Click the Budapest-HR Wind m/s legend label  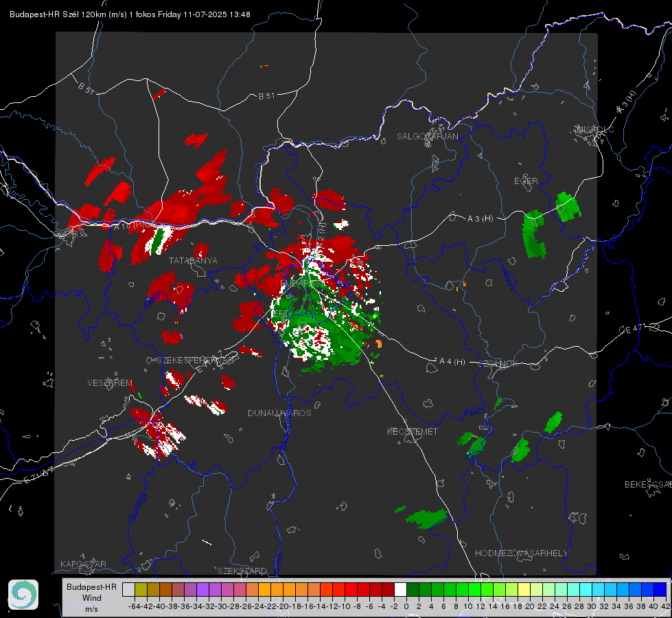point(91,598)
